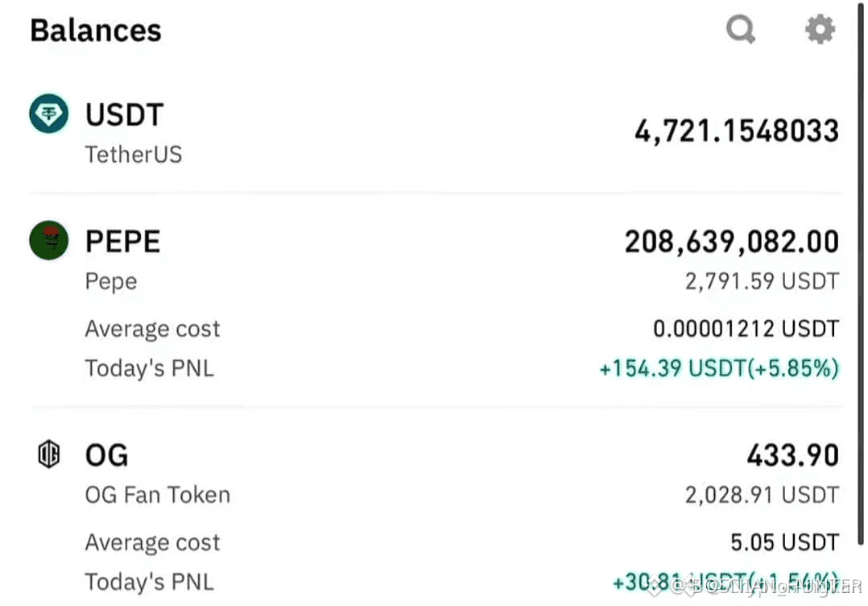
Task: Click PEPE average cost 0.00001212 USDT
Action: (x=746, y=329)
